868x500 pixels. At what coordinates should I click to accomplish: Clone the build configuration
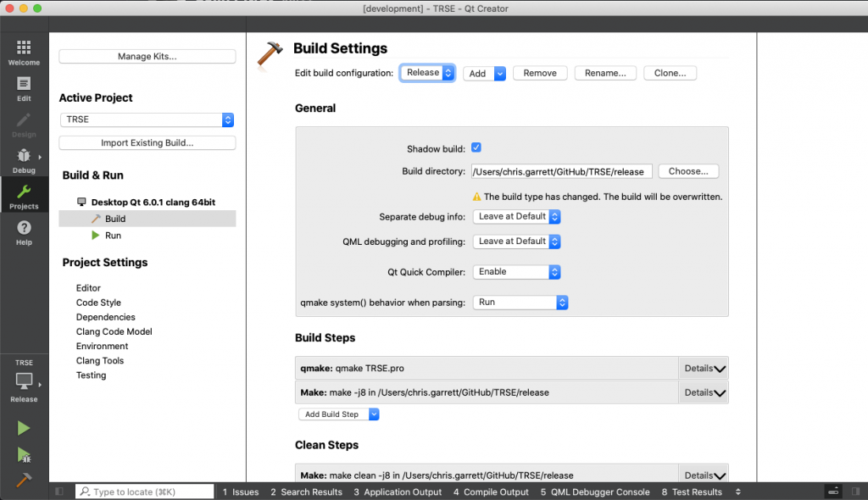tap(670, 73)
